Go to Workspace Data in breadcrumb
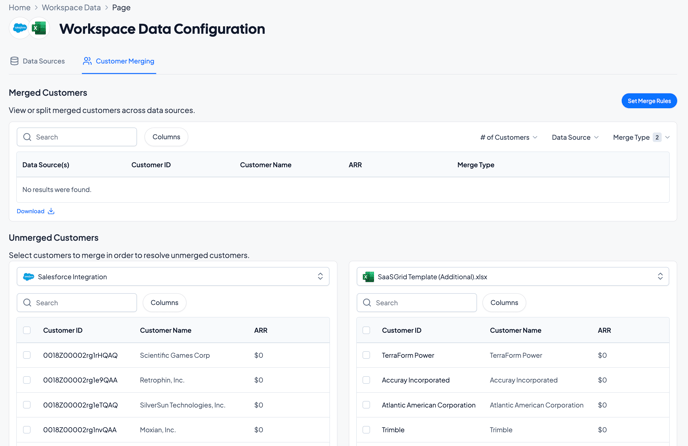 pyautogui.click(x=71, y=7)
